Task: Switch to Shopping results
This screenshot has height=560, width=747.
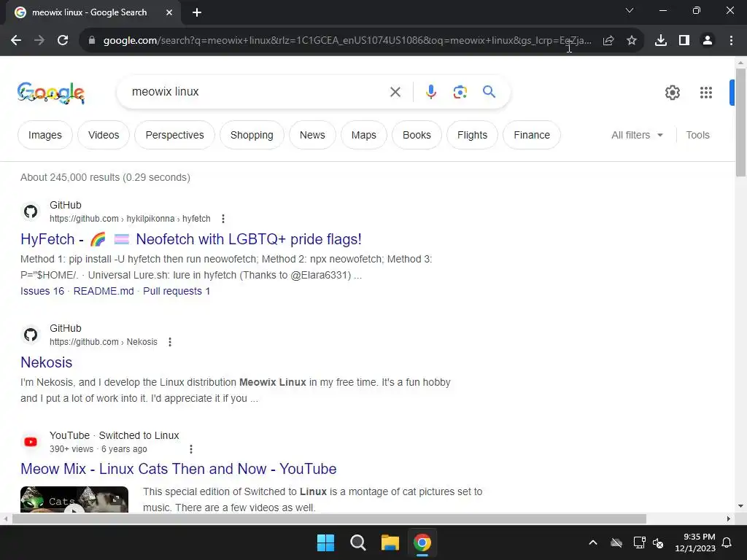Action: point(252,135)
